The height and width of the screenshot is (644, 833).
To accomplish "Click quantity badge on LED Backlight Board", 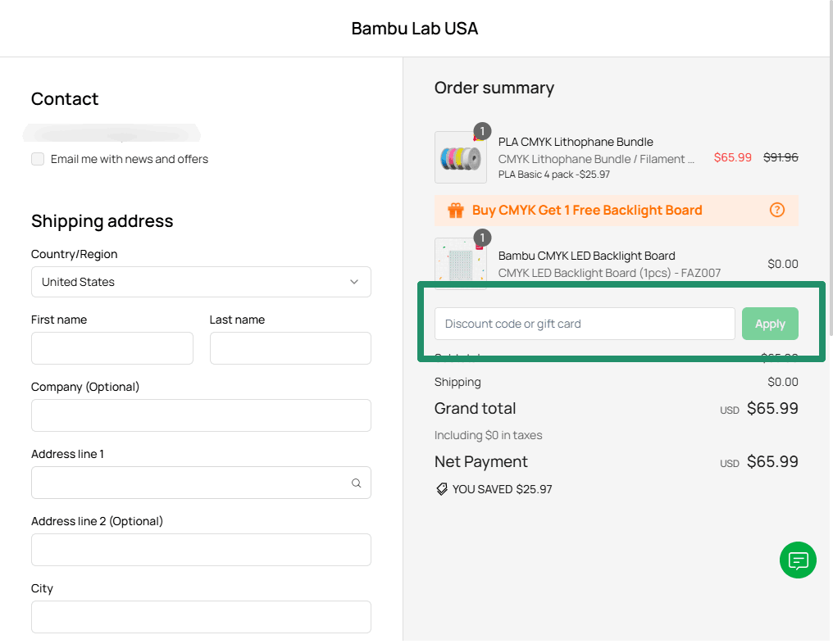I will [x=482, y=238].
